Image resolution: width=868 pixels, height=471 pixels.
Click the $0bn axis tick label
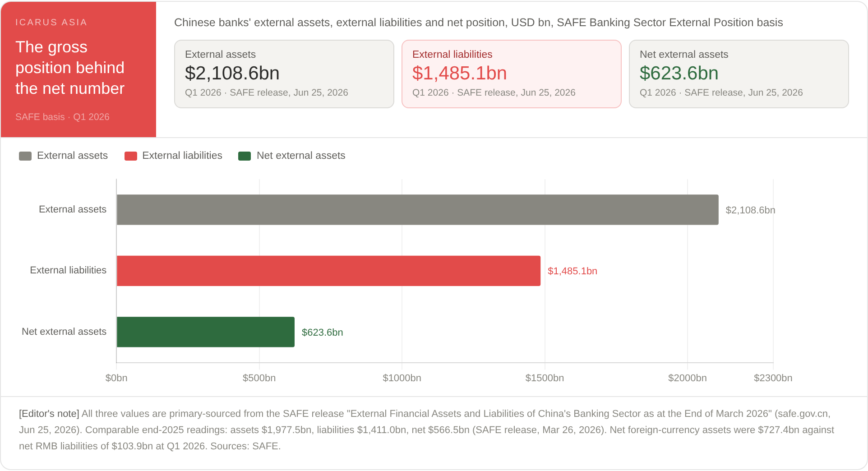click(x=116, y=378)
